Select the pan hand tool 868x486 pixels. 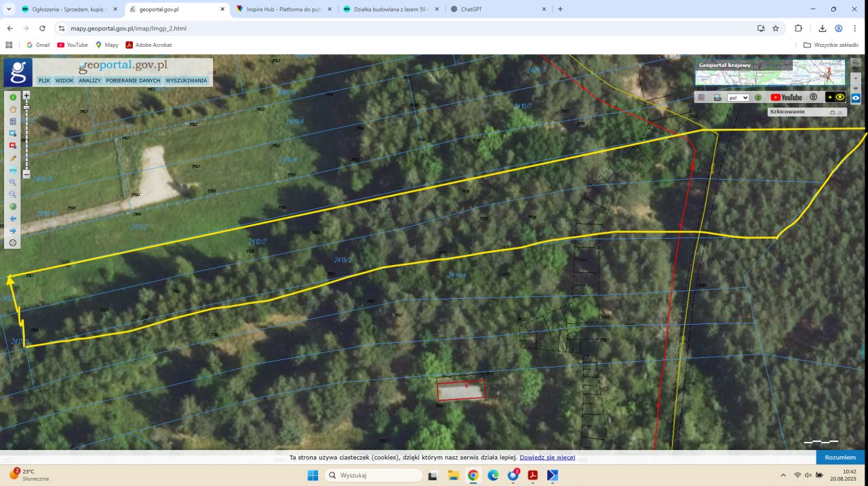[13, 109]
